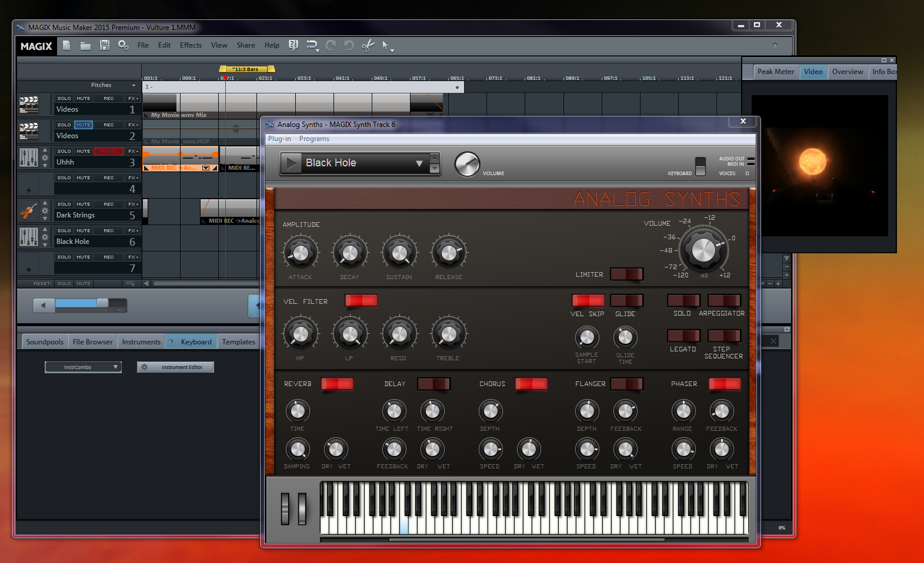924x563 pixels.
Task: Select the mouse pointer mode tool
Action: click(x=386, y=45)
